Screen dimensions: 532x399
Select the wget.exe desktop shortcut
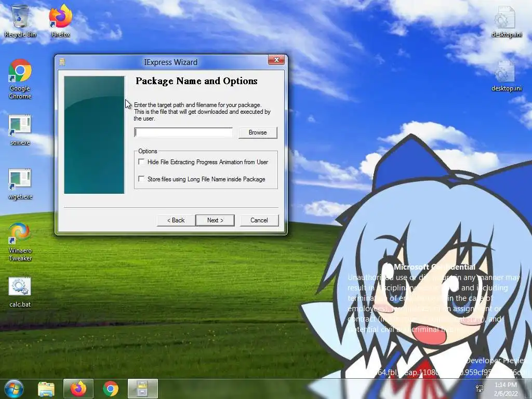coord(20,184)
